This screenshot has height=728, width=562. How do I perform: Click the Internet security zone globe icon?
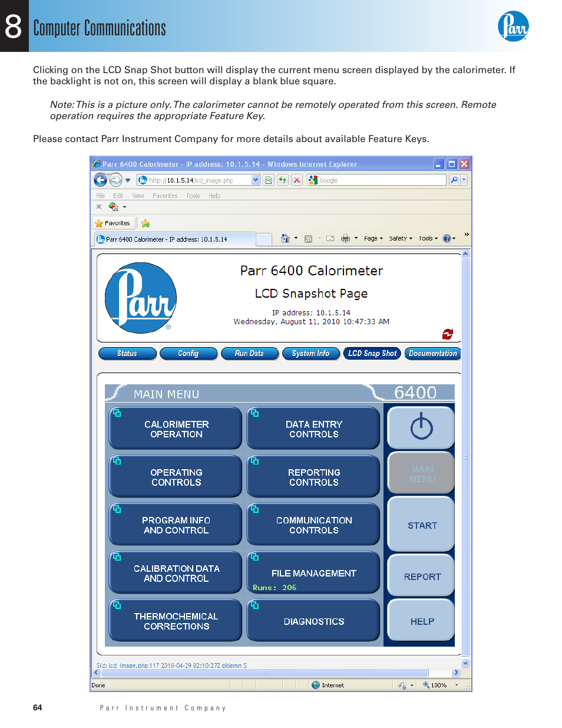pyautogui.click(x=316, y=685)
